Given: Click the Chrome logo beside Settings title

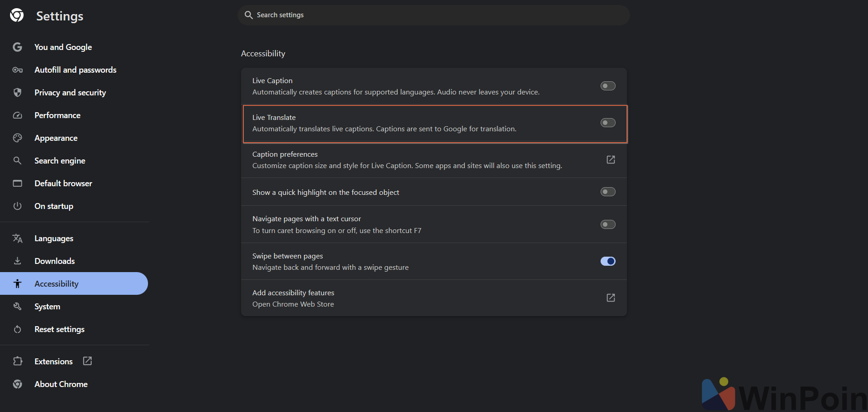Looking at the screenshot, I should click(17, 15).
